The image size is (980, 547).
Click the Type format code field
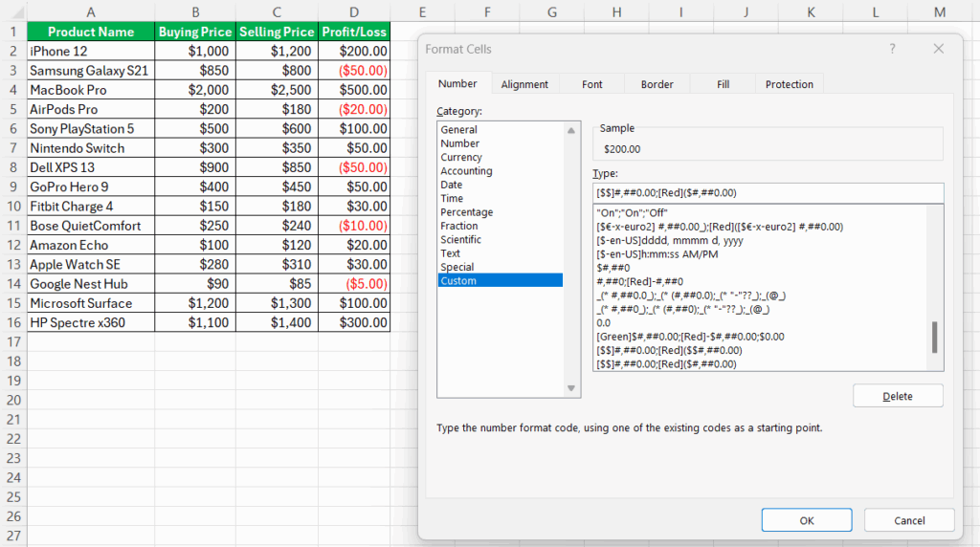767,193
